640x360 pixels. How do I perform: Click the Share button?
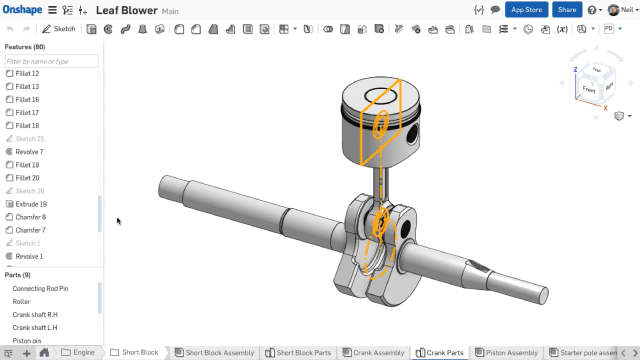(567, 10)
